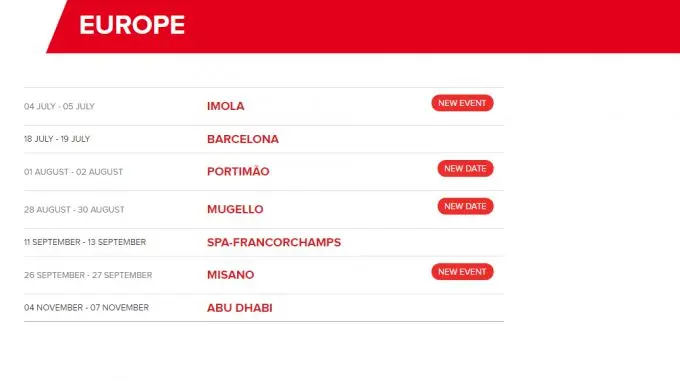Open the IMOLA event link

(226, 106)
